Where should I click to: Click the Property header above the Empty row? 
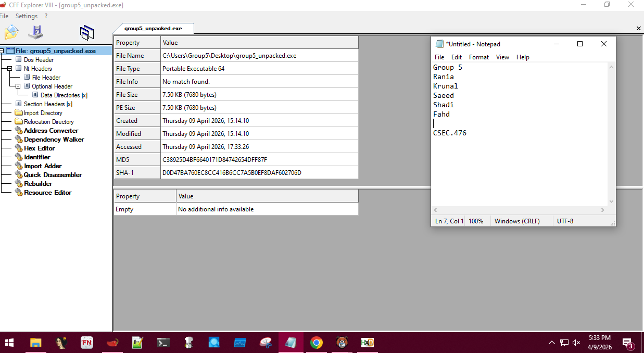[145, 196]
